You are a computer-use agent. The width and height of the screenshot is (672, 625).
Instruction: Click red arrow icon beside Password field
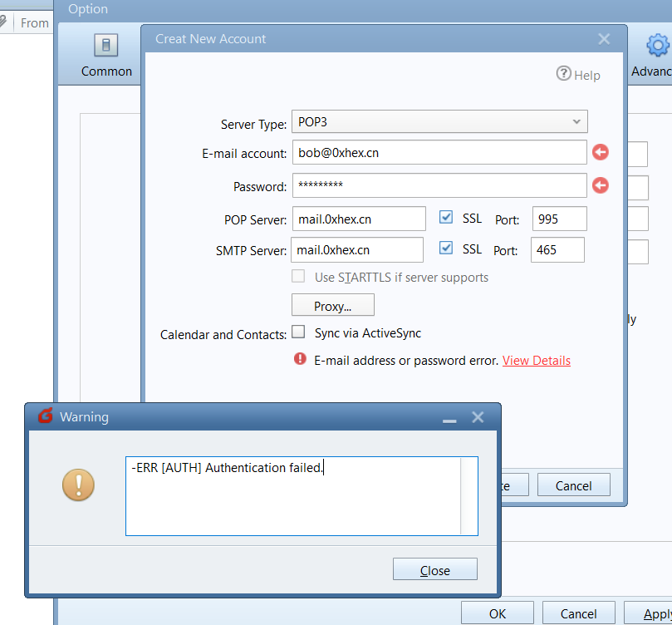coord(600,186)
